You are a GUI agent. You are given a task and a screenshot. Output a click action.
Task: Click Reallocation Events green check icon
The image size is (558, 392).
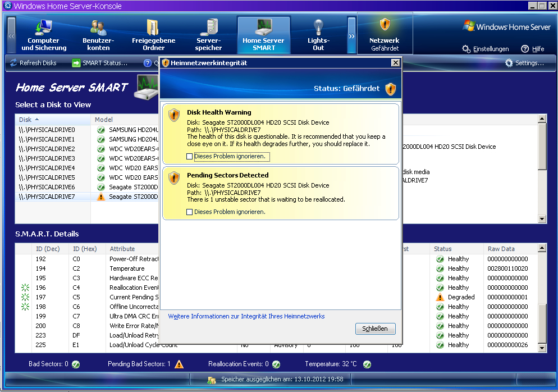(276, 364)
